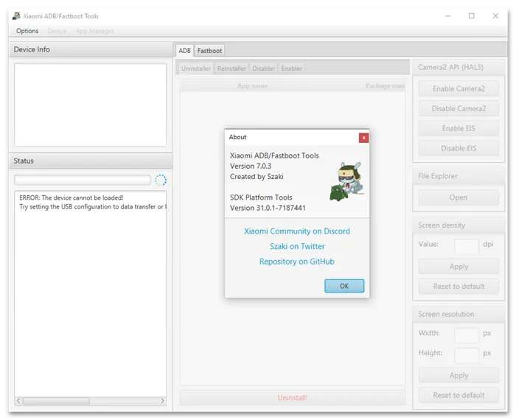Image resolution: width=516 pixels, height=420 pixels.
Task: Open Szaki on Twitter link
Action: (x=297, y=246)
